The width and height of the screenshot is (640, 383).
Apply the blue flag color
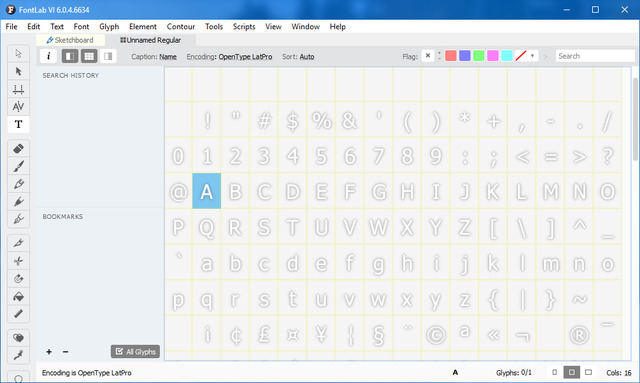click(464, 56)
